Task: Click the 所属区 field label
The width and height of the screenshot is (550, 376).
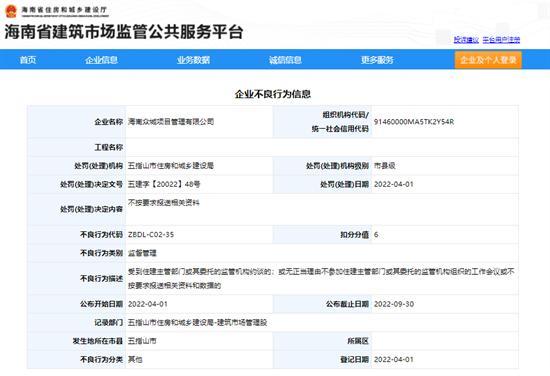Action: (358, 341)
